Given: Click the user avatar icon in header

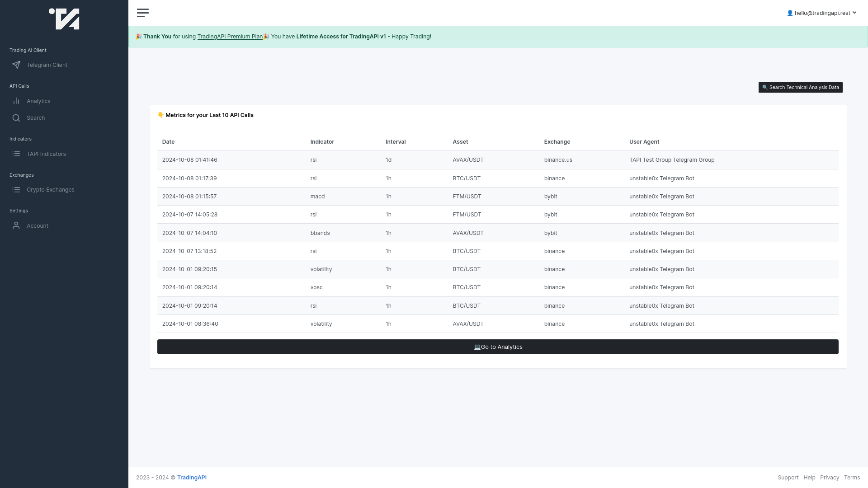Looking at the screenshot, I should (790, 13).
